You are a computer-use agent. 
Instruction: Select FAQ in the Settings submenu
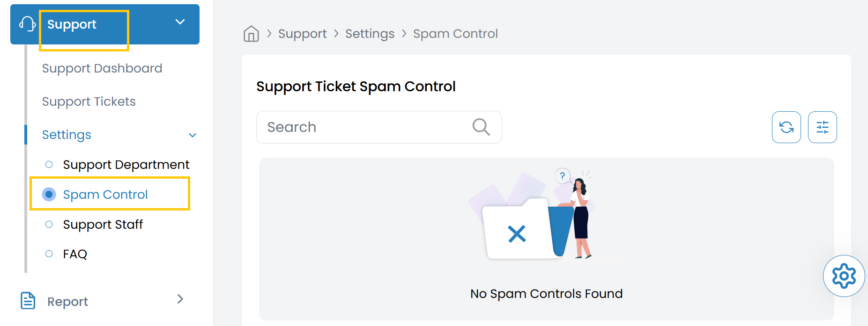[74, 254]
